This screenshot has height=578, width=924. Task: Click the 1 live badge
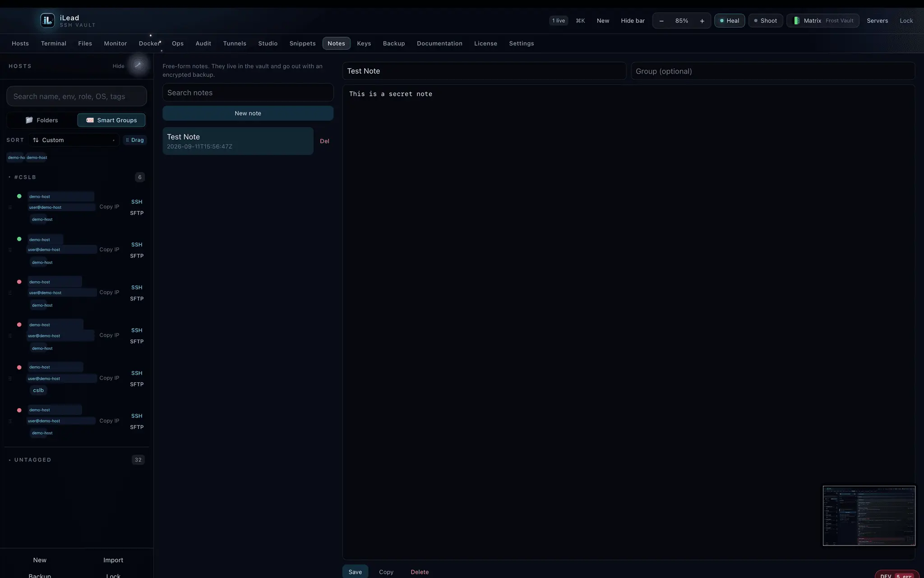pyautogui.click(x=559, y=21)
